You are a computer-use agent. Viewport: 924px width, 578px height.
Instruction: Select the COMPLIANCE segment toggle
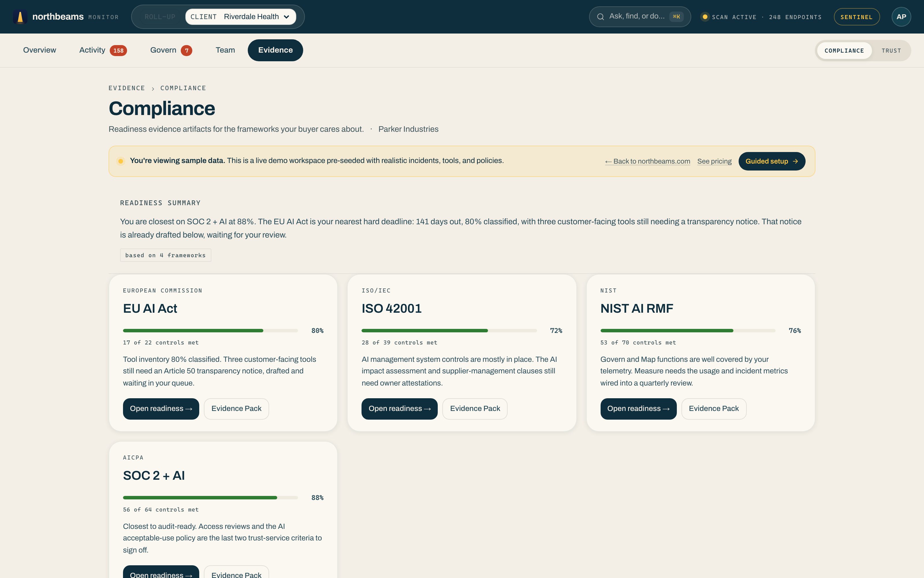click(x=844, y=51)
